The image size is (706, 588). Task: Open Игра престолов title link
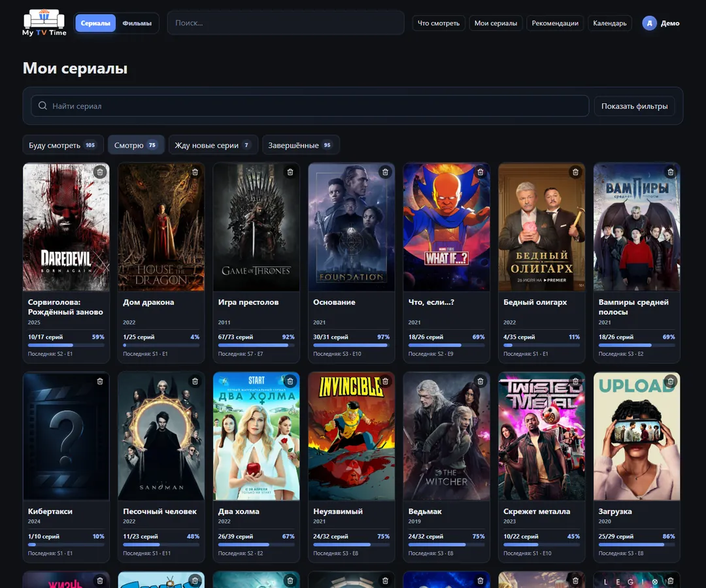248,302
